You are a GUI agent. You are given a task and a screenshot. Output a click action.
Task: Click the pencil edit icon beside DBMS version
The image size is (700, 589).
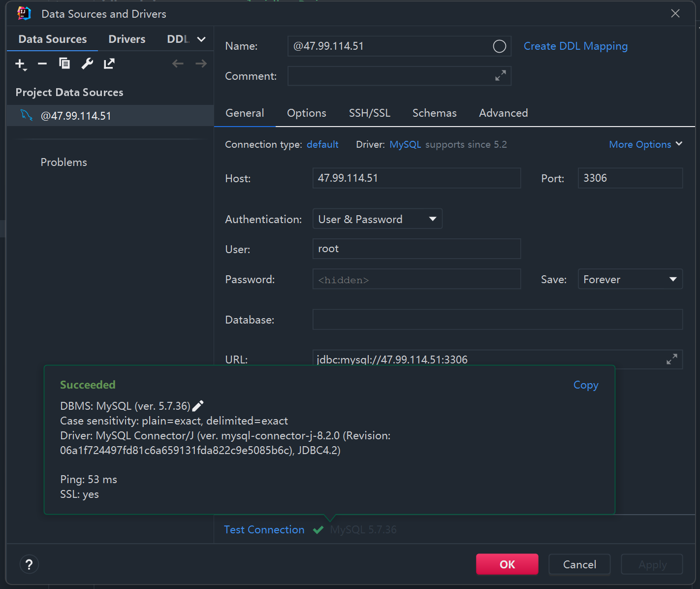tap(198, 406)
